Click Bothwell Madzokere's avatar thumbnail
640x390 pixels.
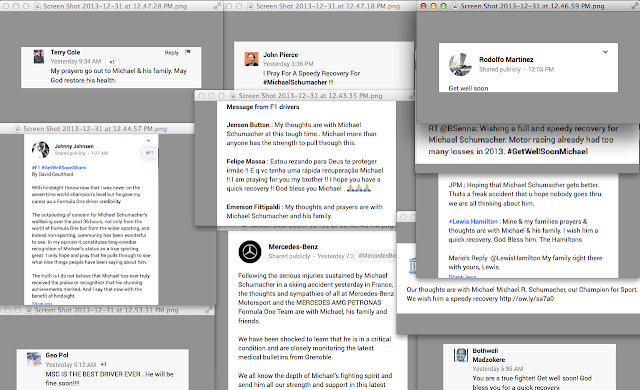coord(461,355)
